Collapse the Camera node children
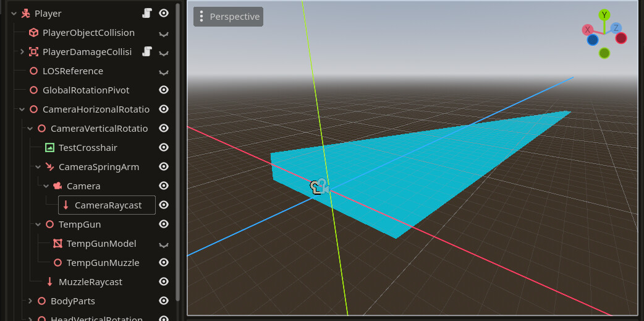Screen dimensions: 644x321 (x=46, y=186)
